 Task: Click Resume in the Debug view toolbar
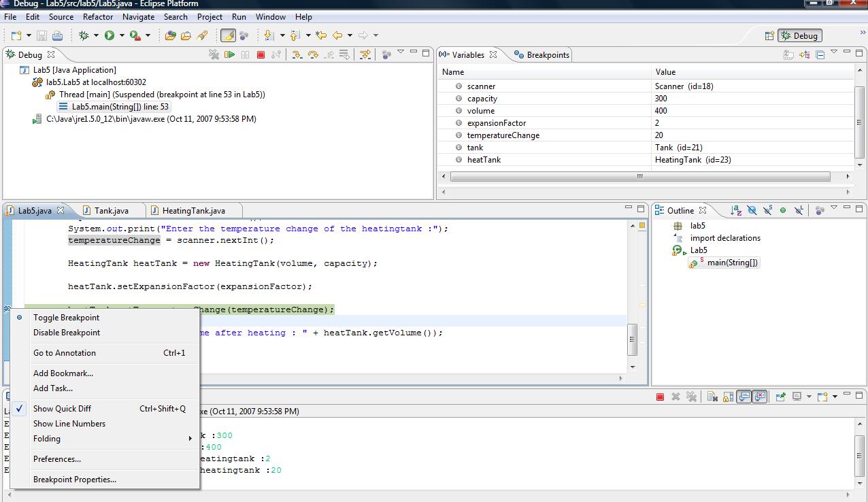click(230, 55)
